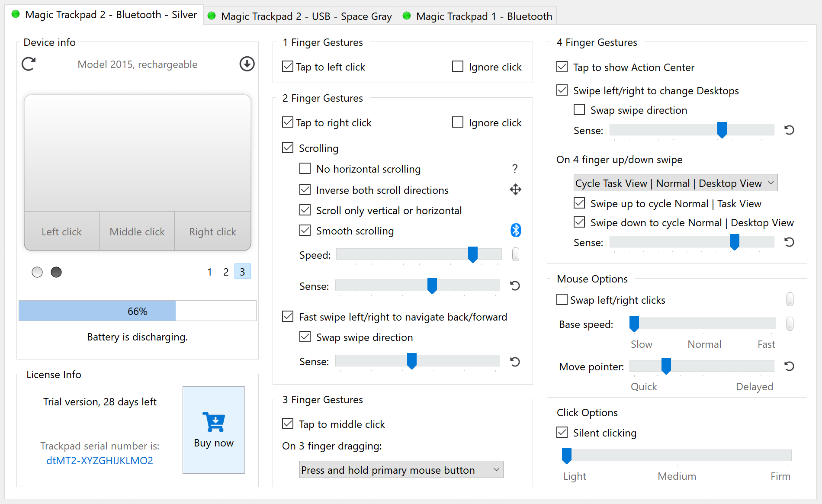
Task: Toggle Scroll only vertical or horizontal
Action: [305, 210]
